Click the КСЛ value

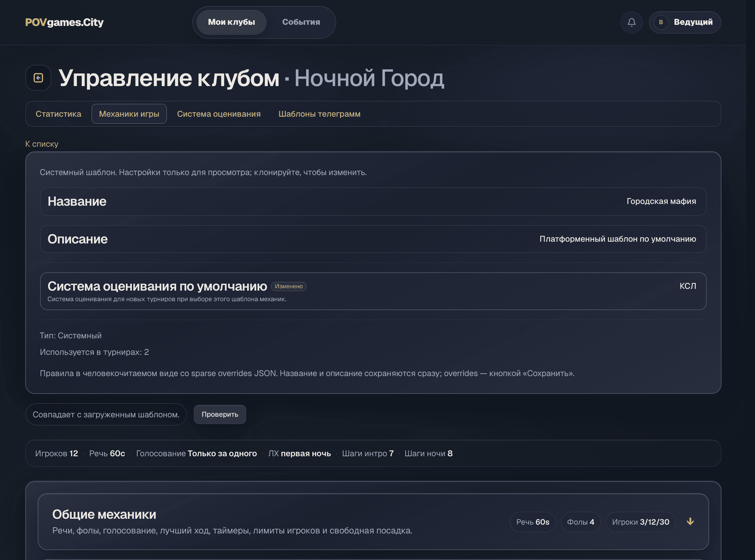(x=687, y=286)
